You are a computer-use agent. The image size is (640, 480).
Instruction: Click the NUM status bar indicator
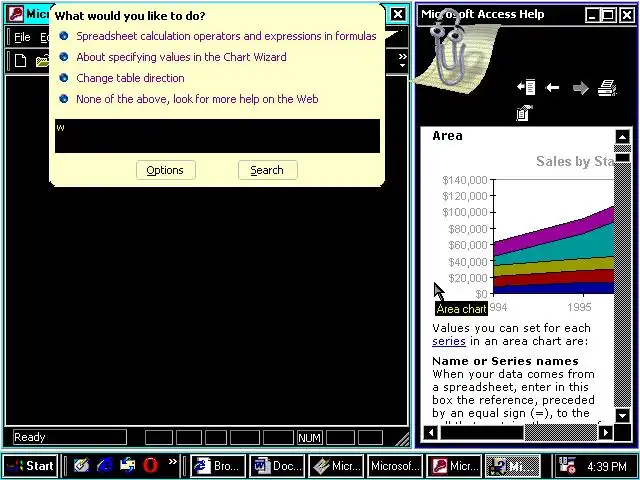(309, 438)
